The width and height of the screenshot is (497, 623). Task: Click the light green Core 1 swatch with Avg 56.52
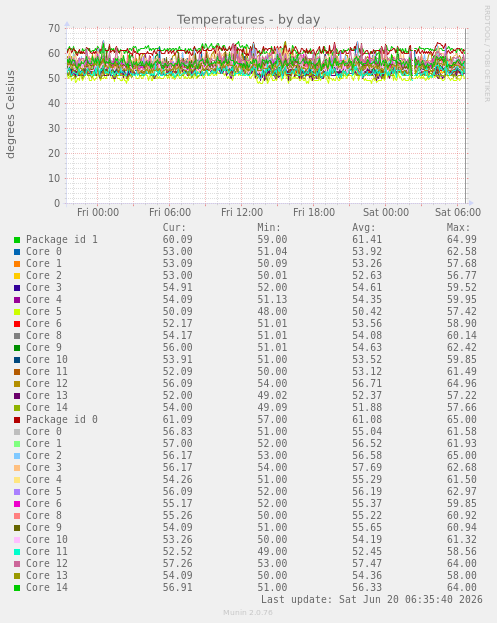[x=17, y=444]
